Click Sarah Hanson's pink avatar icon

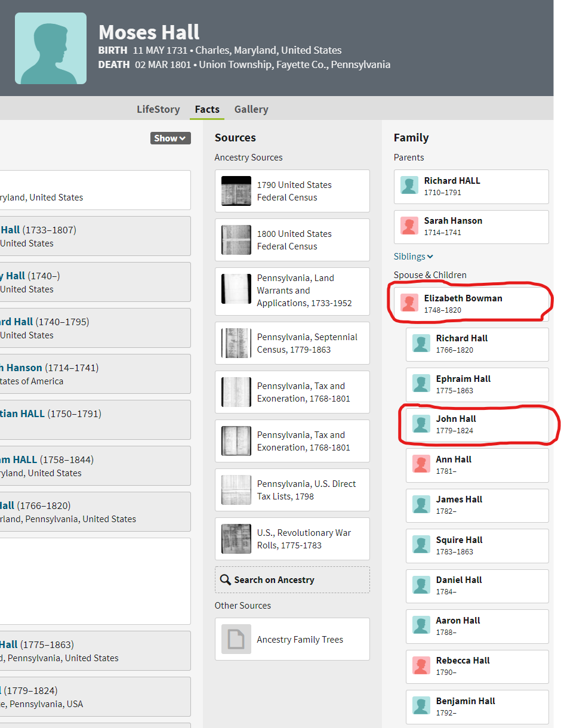click(409, 226)
